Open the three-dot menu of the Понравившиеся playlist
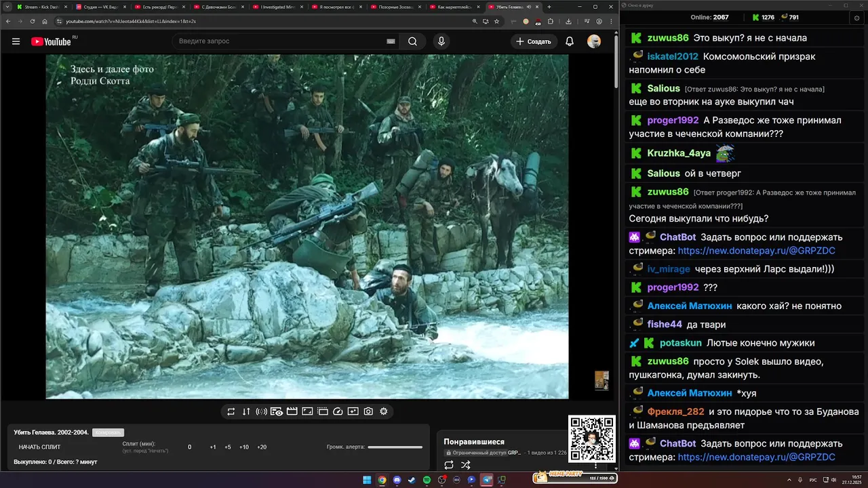Screen dimensions: 868x488 (x=596, y=466)
